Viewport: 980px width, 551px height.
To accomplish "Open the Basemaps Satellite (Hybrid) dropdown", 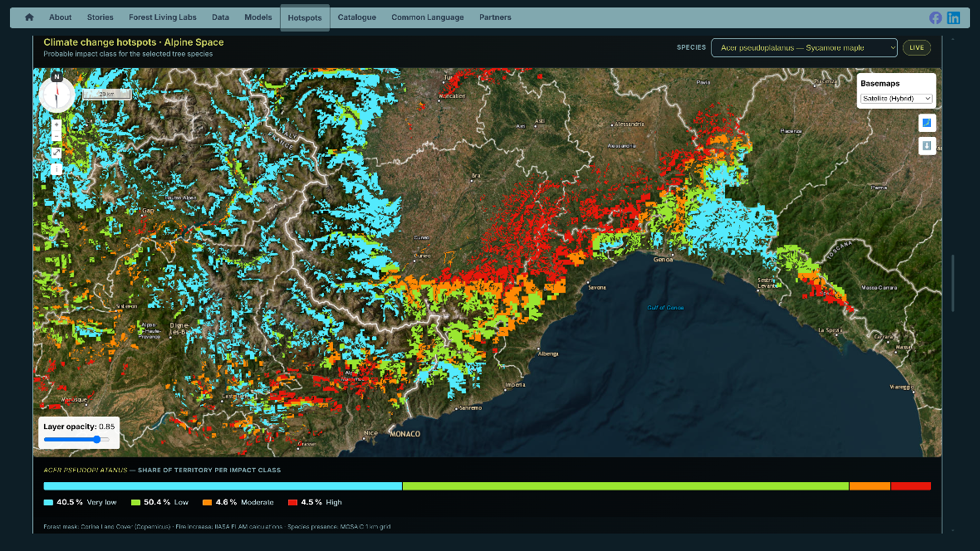I will (x=896, y=99).
